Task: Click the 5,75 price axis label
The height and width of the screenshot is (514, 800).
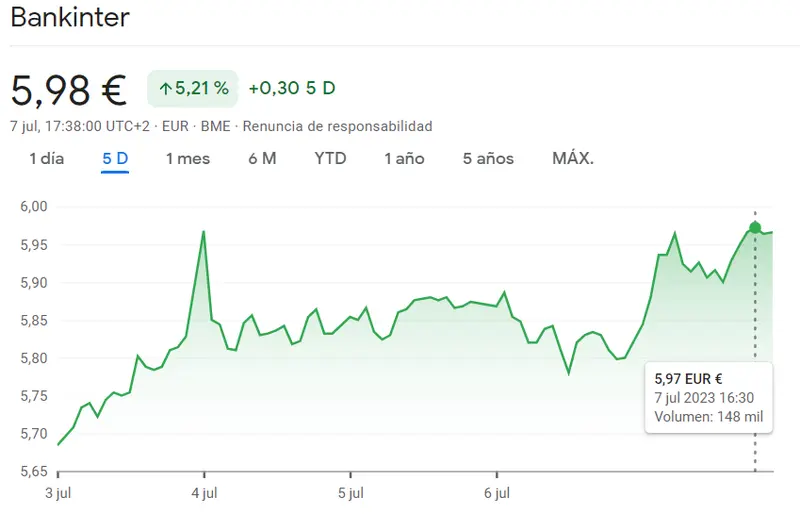Action: point(34,396)
